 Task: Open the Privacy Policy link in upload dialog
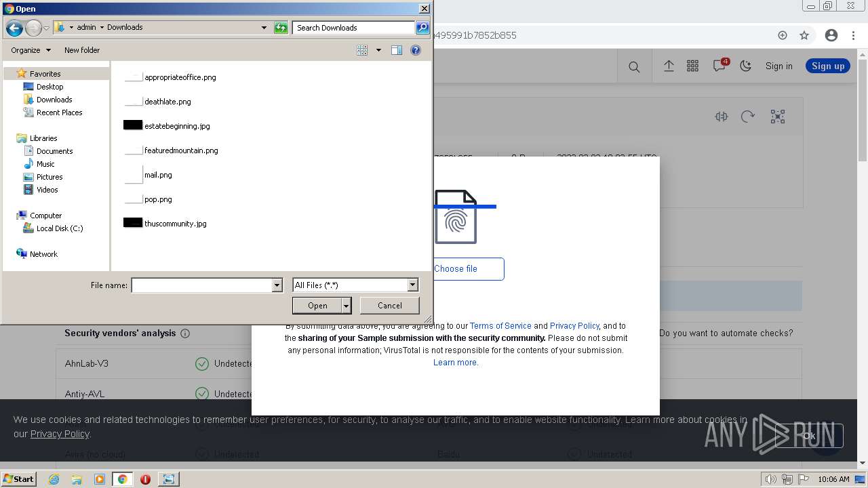pyautogui.click(x=574, y=326)
